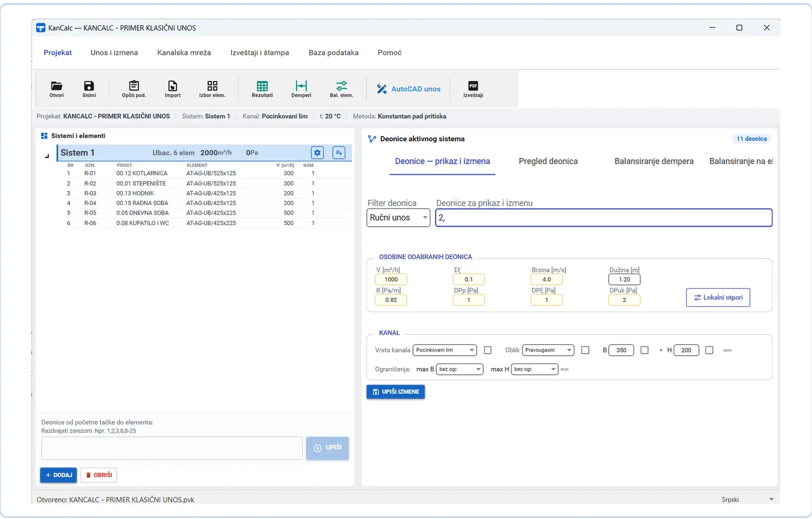Viewport: 812px width, 519px height.
Task: Open the max H bez ogr. dropdown
Action: pyautogui.click(x=535, y=369)
